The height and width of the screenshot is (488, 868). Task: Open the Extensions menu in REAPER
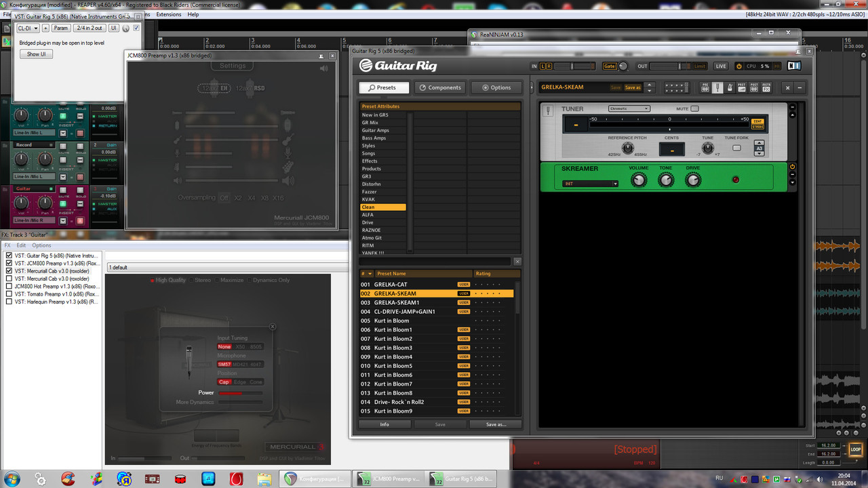pos(169,14)
